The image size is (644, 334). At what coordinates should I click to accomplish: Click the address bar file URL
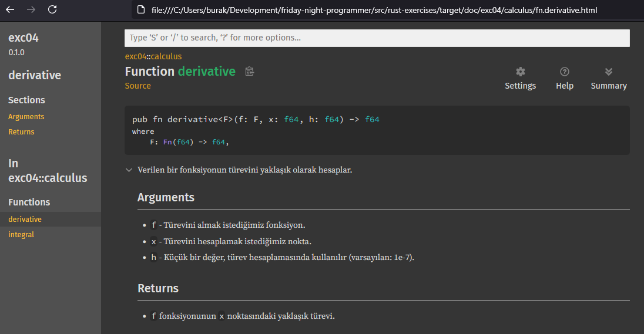[x=374, y=10]
